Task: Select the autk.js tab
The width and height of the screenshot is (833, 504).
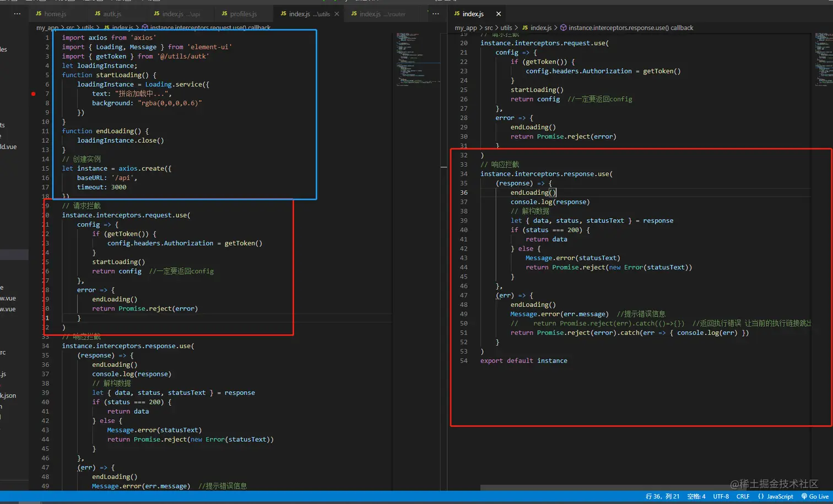Action: pos(112,14)
